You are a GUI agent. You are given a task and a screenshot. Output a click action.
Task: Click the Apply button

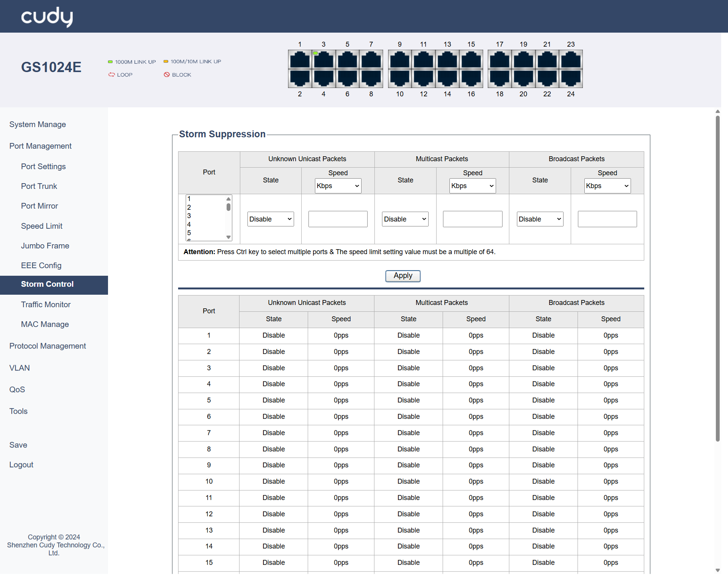pos(402,276)
